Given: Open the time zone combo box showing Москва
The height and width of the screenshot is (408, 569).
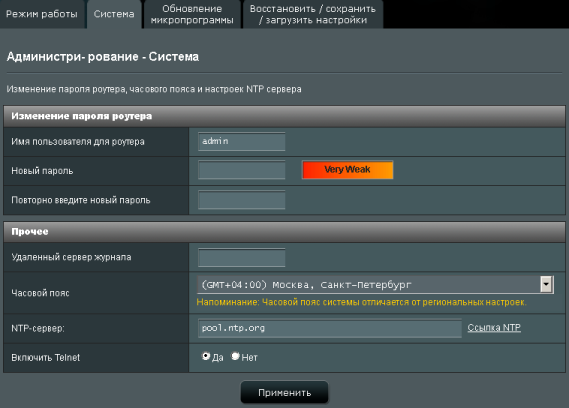Looking at the screenshot, I should click(375, 285).
